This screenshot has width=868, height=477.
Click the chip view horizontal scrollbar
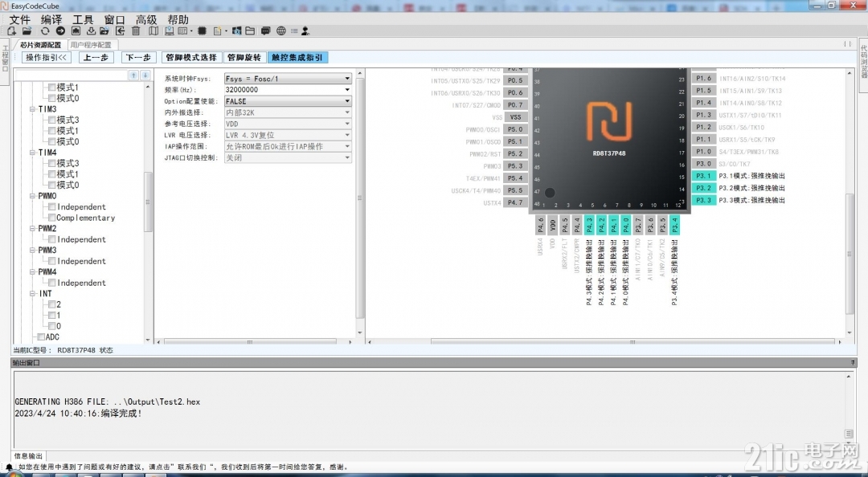633,342
